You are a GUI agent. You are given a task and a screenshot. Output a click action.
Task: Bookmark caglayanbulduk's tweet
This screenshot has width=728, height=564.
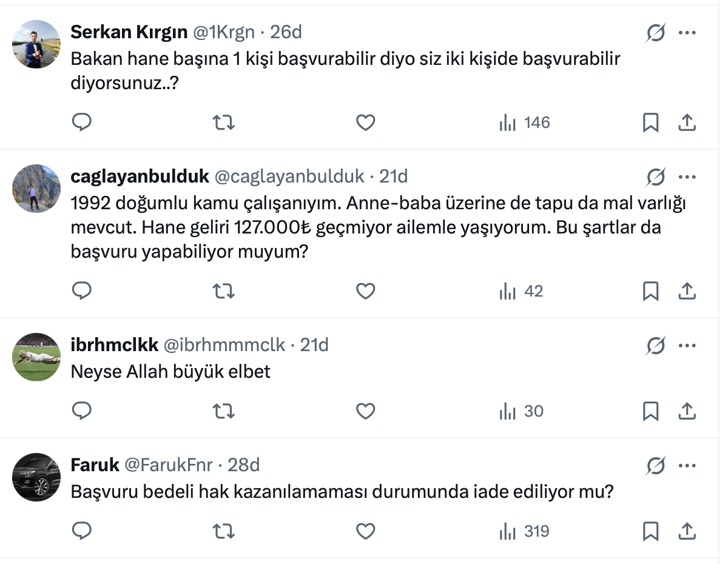click(x=650, y=291)
